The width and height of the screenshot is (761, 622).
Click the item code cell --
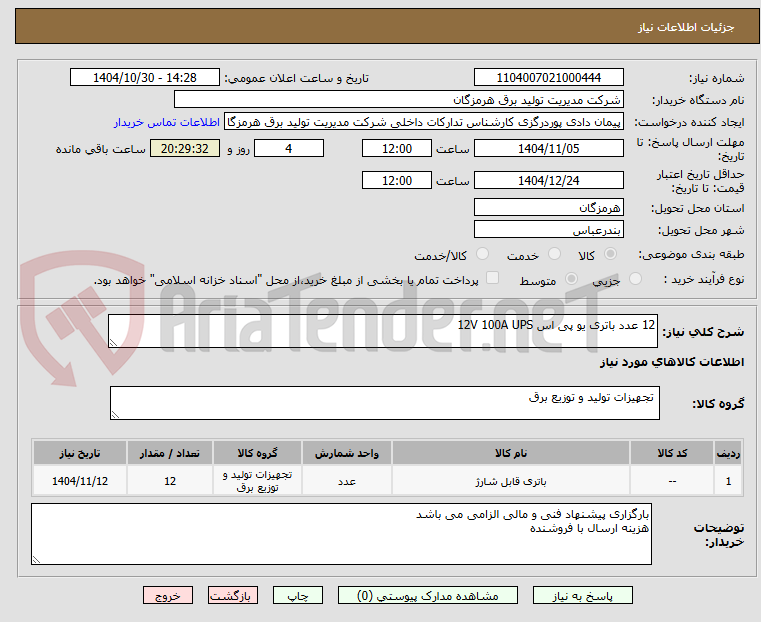[672, 481]
